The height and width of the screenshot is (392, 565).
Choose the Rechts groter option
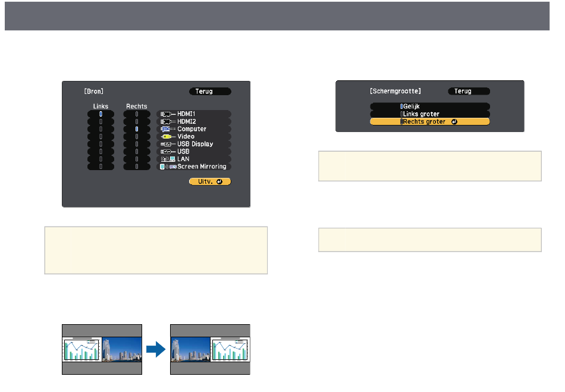(x=430, y=122)
